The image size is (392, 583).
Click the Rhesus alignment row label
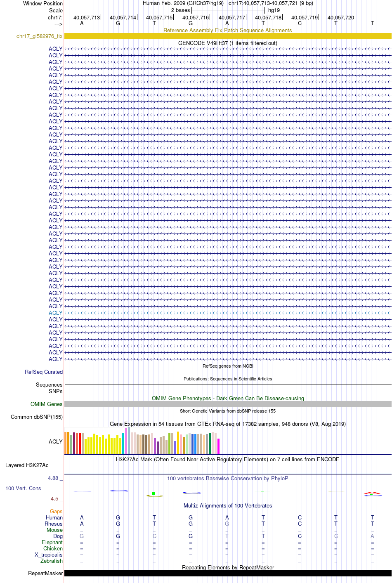coord(54,524)
